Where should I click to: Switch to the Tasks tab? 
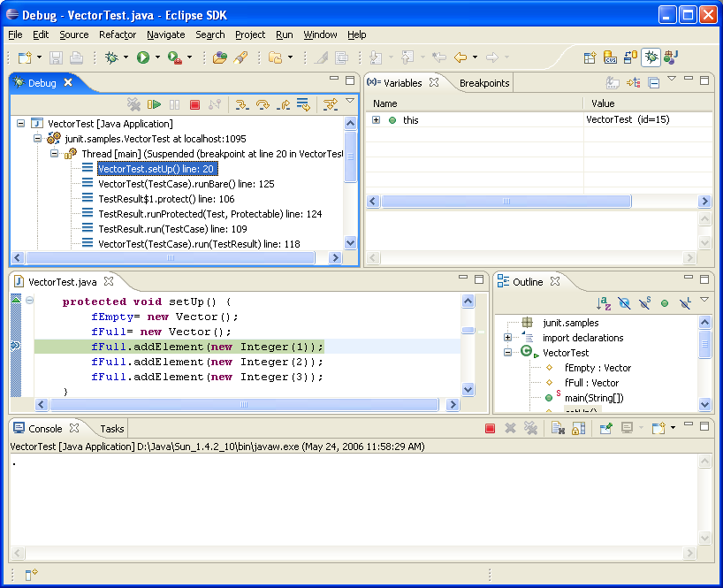pos(112,429)
